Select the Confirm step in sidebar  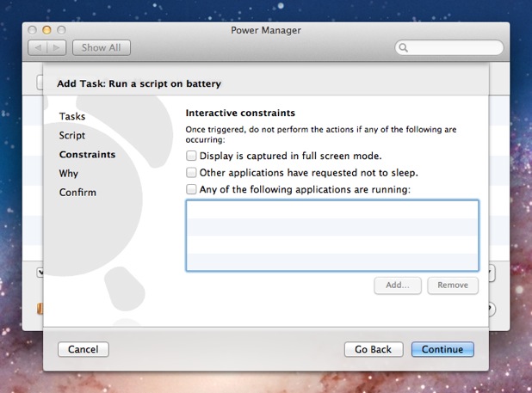77,193
